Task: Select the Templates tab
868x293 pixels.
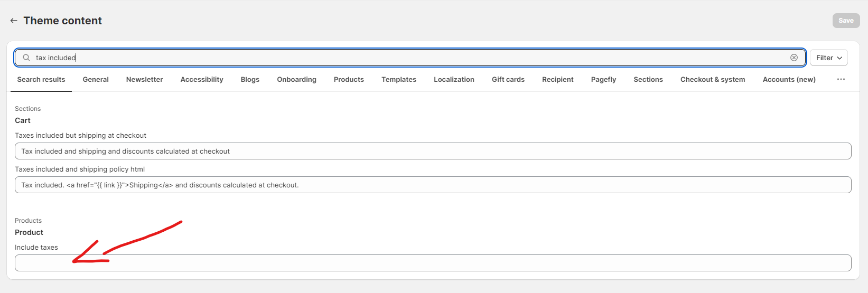Action: (399, 79)
